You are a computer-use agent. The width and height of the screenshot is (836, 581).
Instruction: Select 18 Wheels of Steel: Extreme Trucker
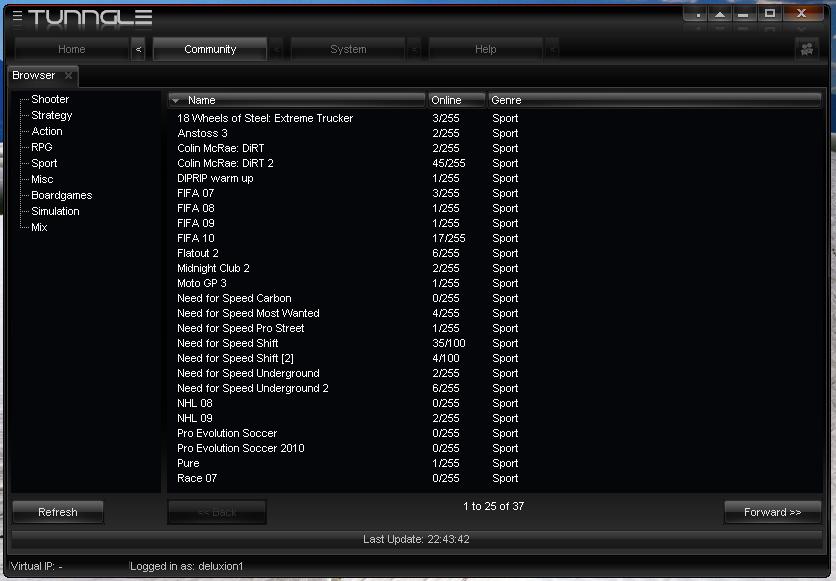[x=495, y=118]
